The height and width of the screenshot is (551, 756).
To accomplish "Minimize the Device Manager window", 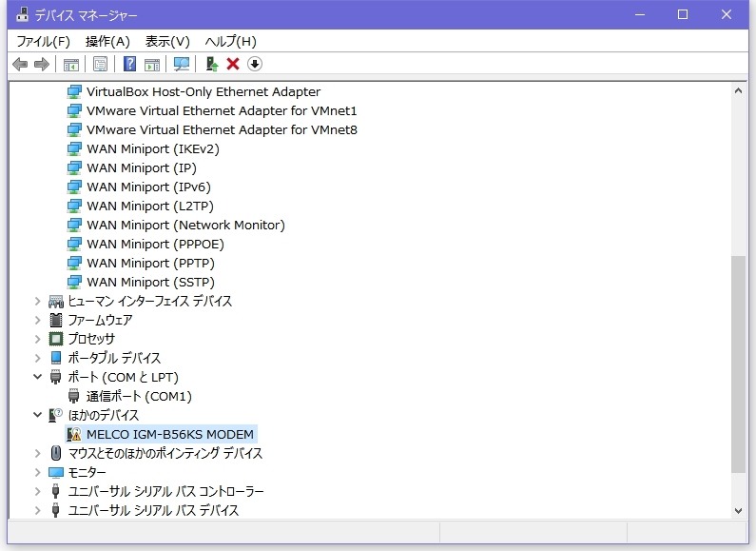I will (x=640, y=15).
